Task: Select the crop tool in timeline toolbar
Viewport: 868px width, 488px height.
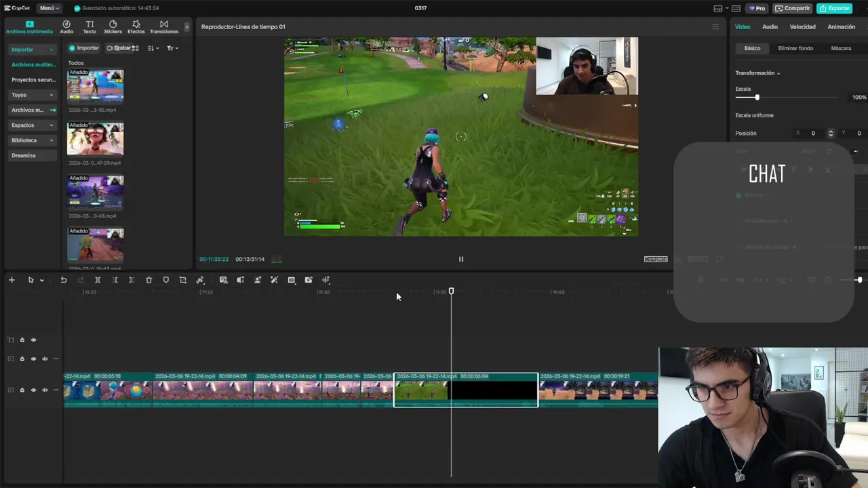Action: pos(182,280)
